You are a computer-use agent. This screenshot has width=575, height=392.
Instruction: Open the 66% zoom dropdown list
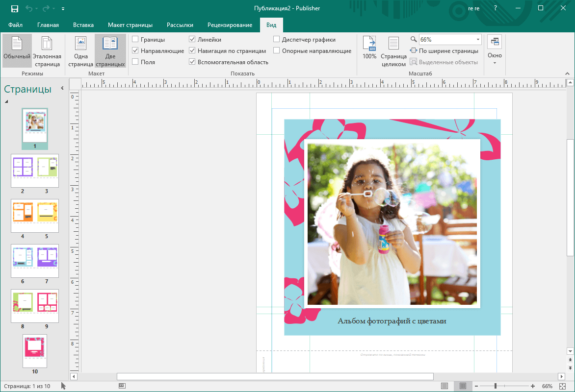(478, 40)
